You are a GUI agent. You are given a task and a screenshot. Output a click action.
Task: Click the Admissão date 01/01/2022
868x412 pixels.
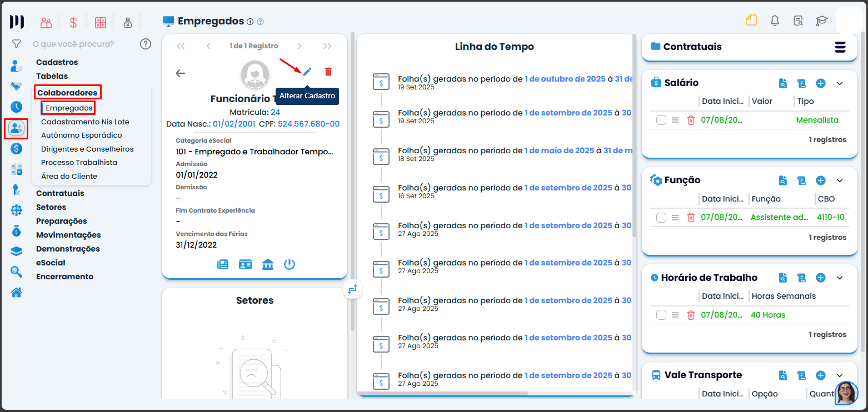tap(197, 175)
